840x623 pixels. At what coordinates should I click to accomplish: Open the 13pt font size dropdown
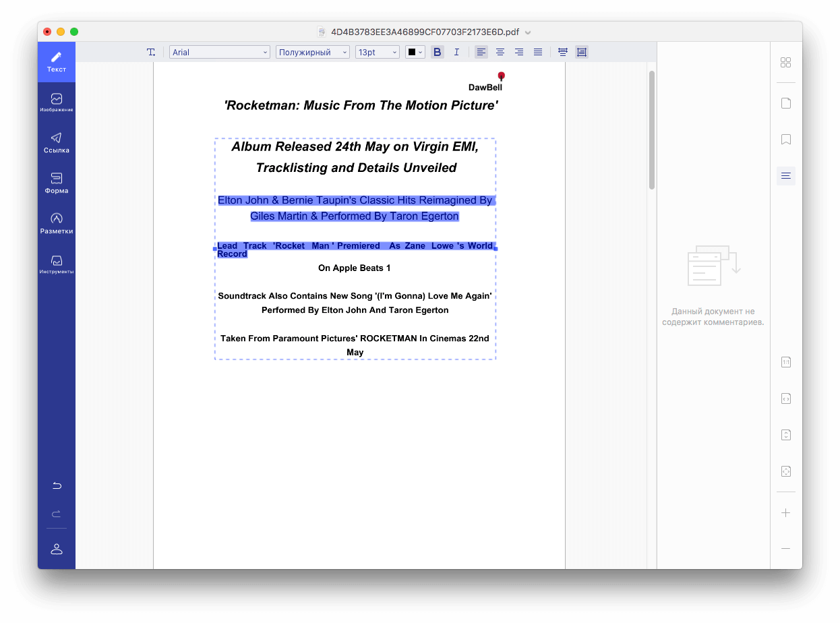[x=377, y=51]
